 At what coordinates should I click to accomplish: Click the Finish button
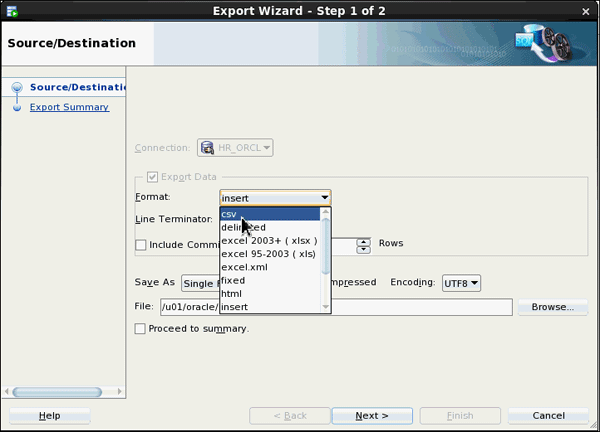(x=460, y=416)
